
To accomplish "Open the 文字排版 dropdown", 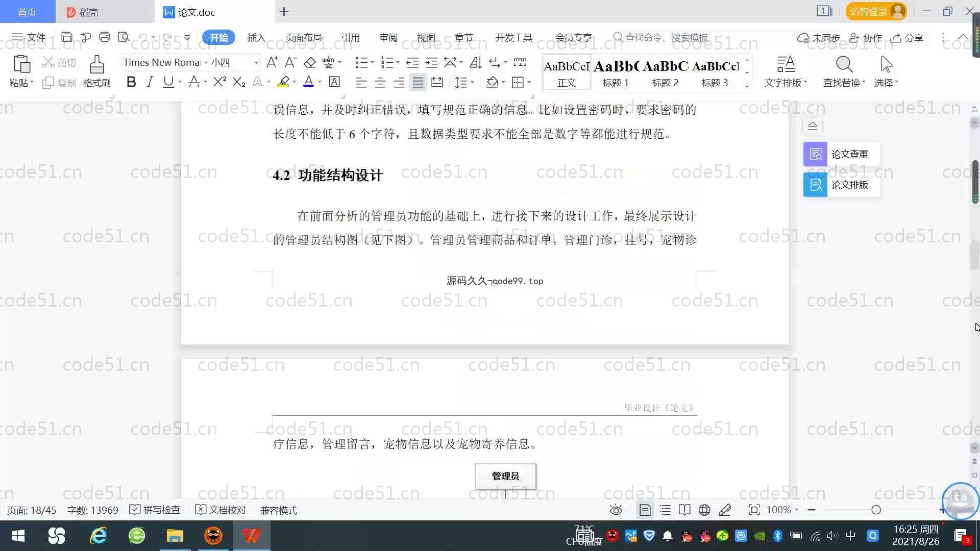I will (786, 71).
